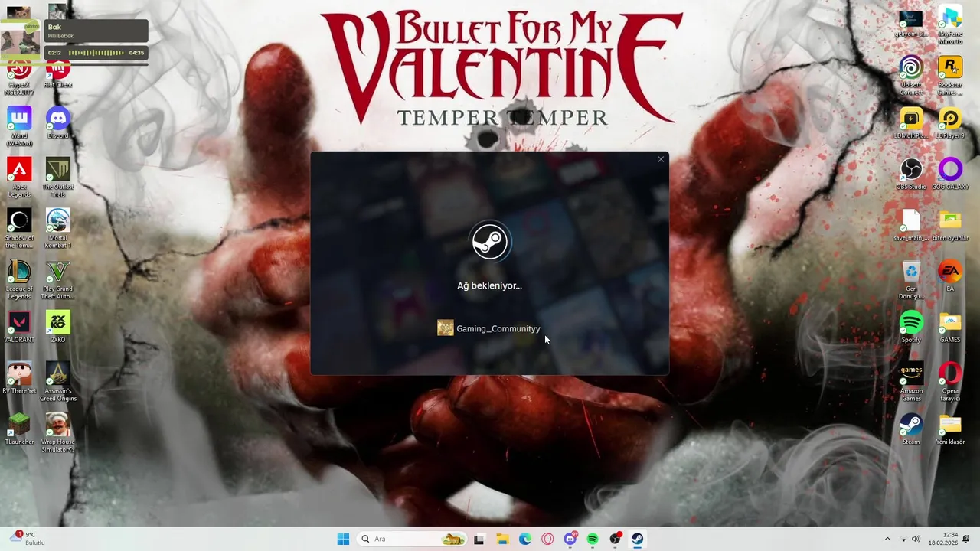Switch to Spotify in the taskbar
980x551 pixels.
pyautogui.click(x=593, y=539)
